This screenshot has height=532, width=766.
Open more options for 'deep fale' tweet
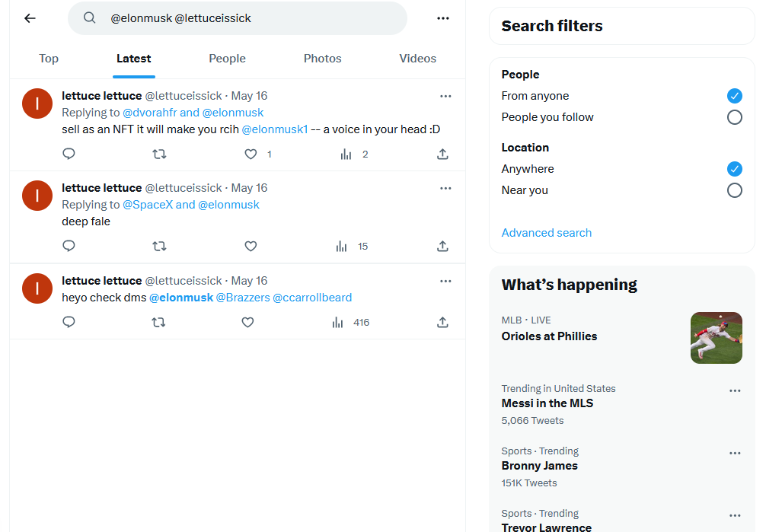point(445,188)
